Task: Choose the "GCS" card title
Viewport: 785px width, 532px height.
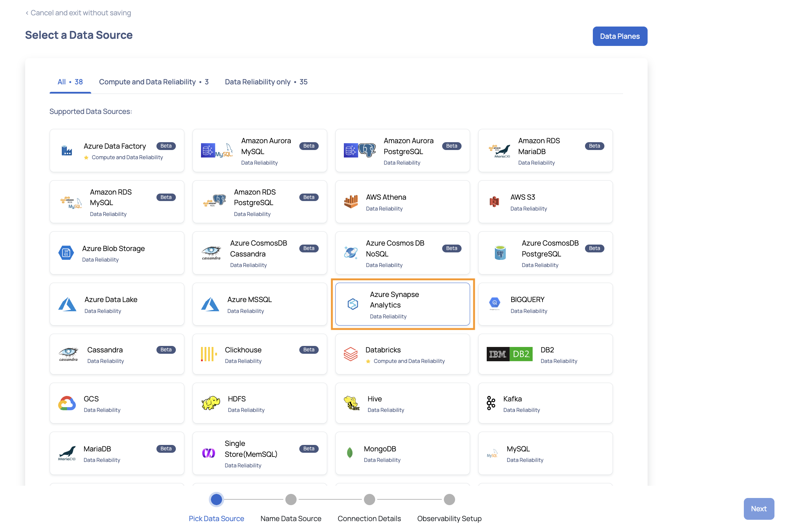Action: click(91, 399)
